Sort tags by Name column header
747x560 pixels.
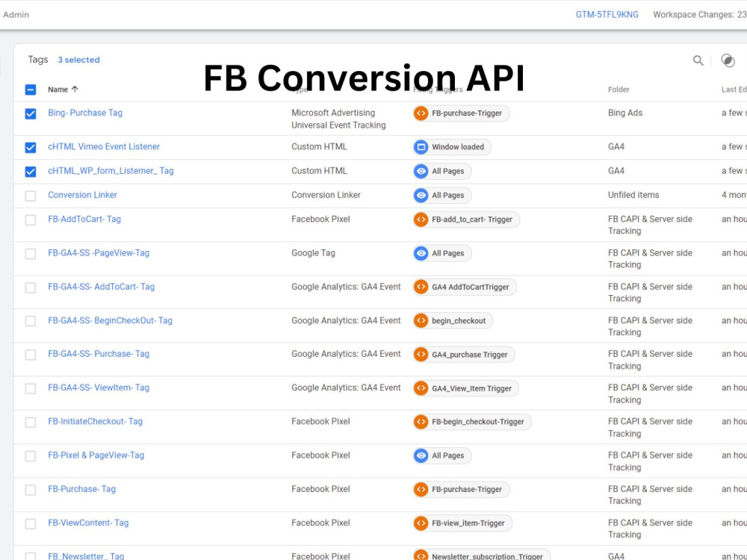[x=58, y=90]
